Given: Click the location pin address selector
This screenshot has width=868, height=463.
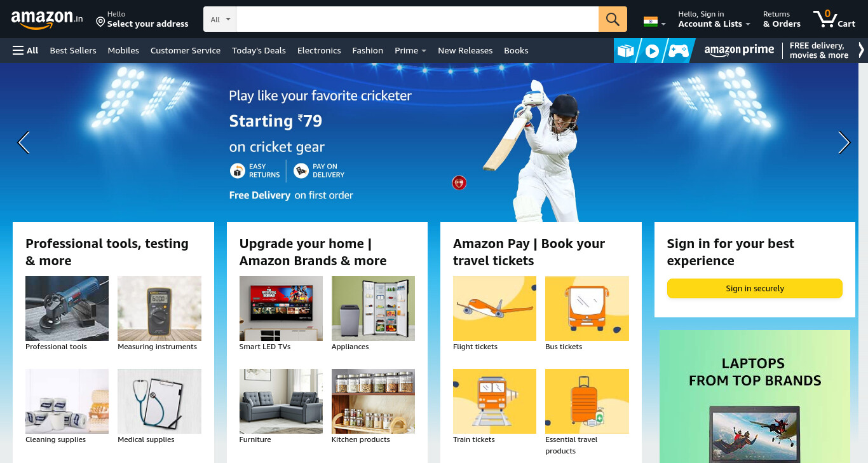Looking at the screenshot, I should click(142, 19).
